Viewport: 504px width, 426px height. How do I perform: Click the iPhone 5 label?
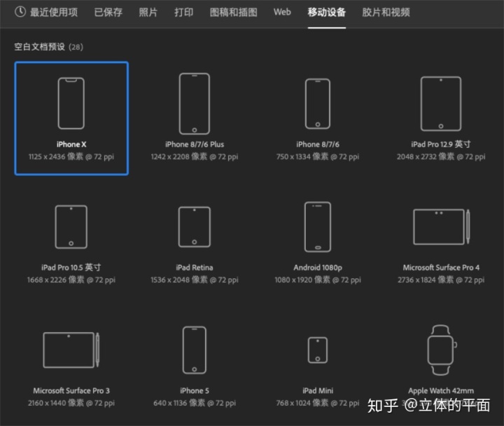(x=195, y=391)
